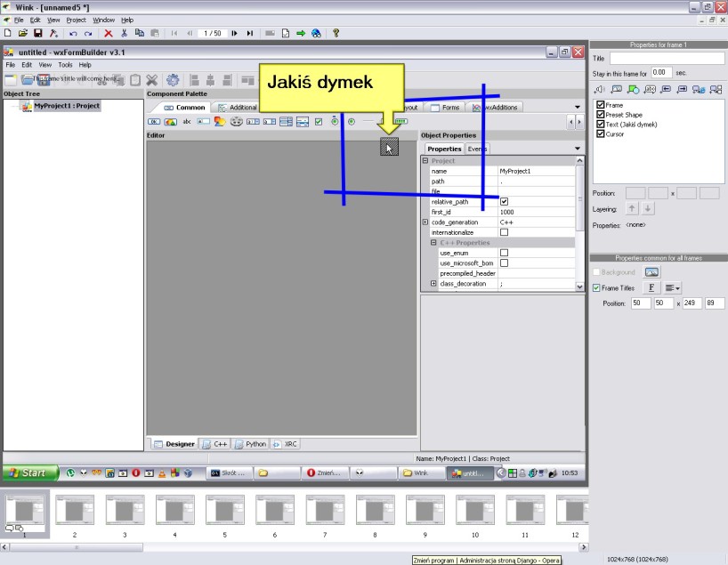Jump to the last frame button

point(250,34)
